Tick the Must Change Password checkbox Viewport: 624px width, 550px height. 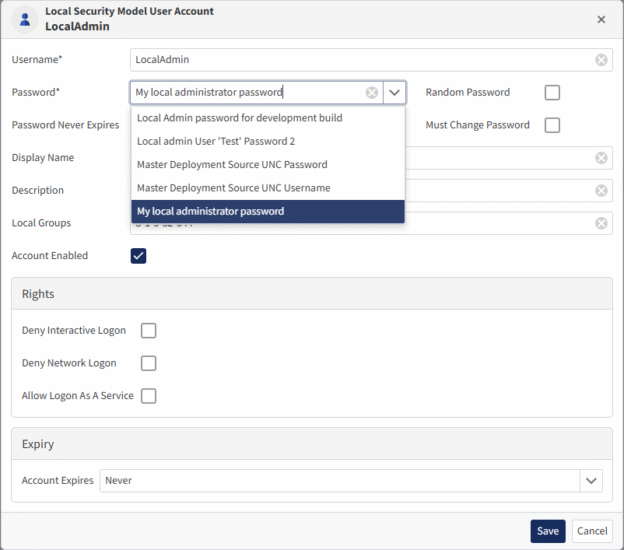[552, 125]
